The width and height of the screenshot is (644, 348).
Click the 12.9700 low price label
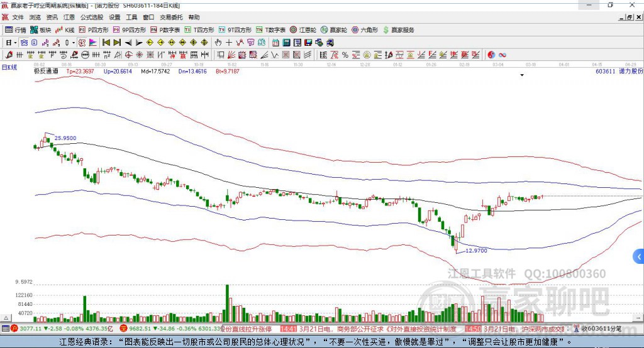477,251
